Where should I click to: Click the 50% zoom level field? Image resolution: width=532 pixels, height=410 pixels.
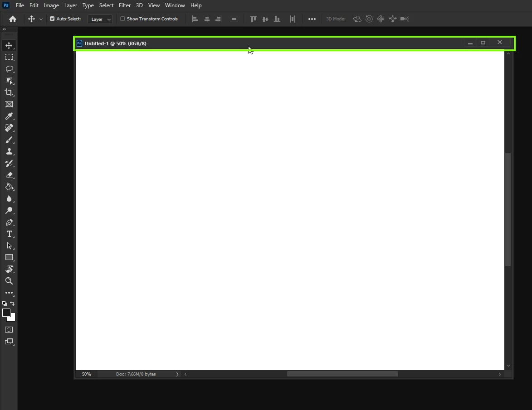(x=87, y=374)
